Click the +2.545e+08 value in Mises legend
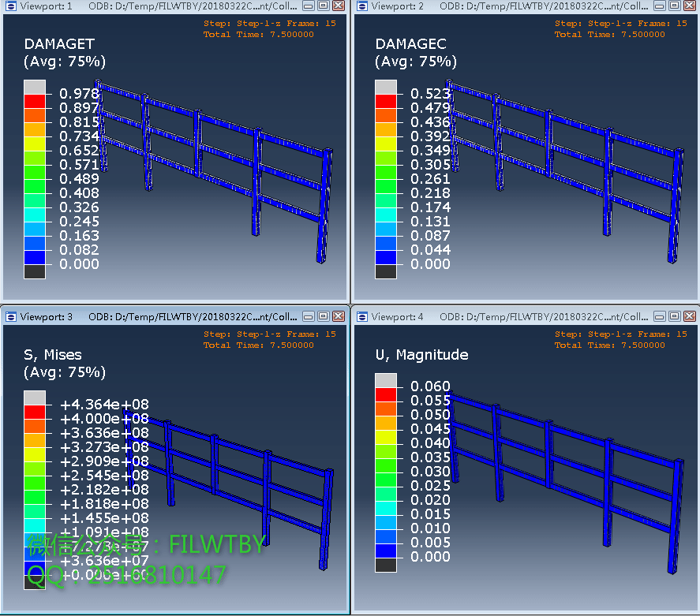Screen dimensions: 700x616 [x=104, y=475]
